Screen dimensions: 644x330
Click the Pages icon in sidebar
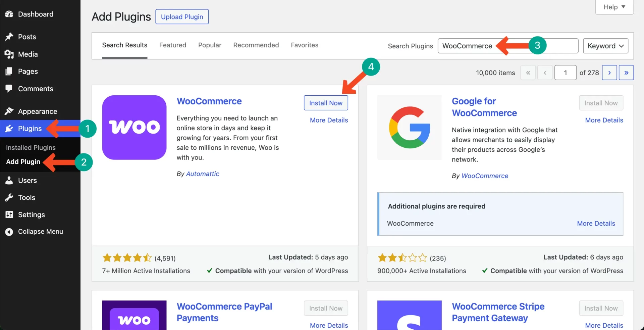[x=9, y=71]
